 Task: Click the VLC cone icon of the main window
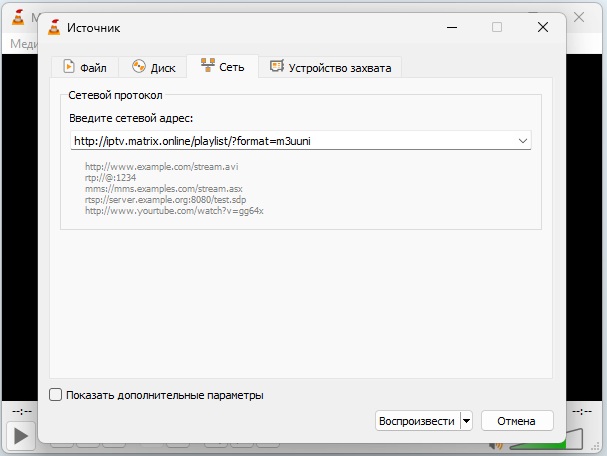[x=15, y=19]
